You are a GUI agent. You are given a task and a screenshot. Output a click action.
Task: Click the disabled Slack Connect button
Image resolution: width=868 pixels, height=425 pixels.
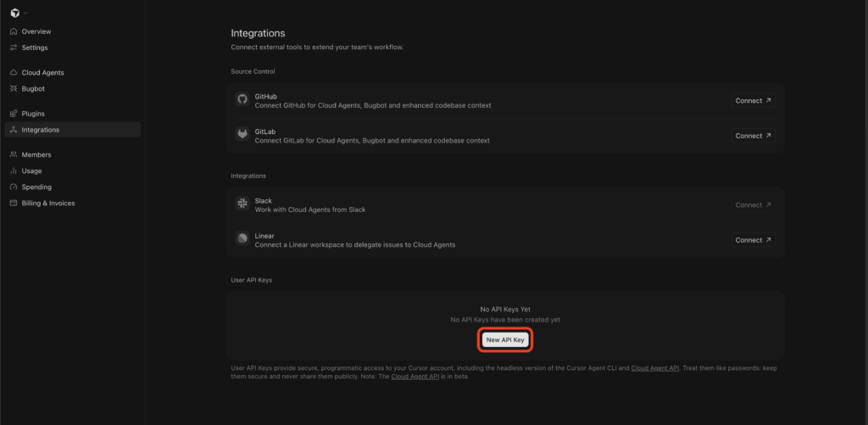[x=753, y=205]
